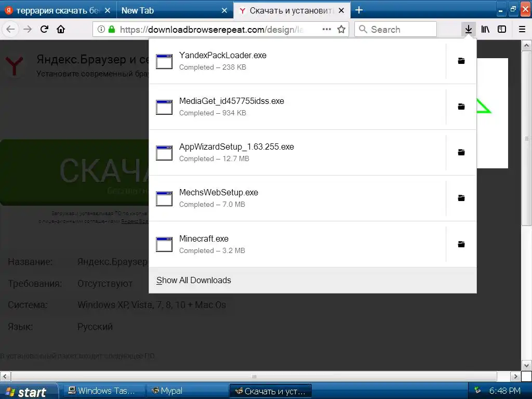Click the MechsWebSetup.exe file icon
Viewport: 532px width, 399px height.
point(164,199)
